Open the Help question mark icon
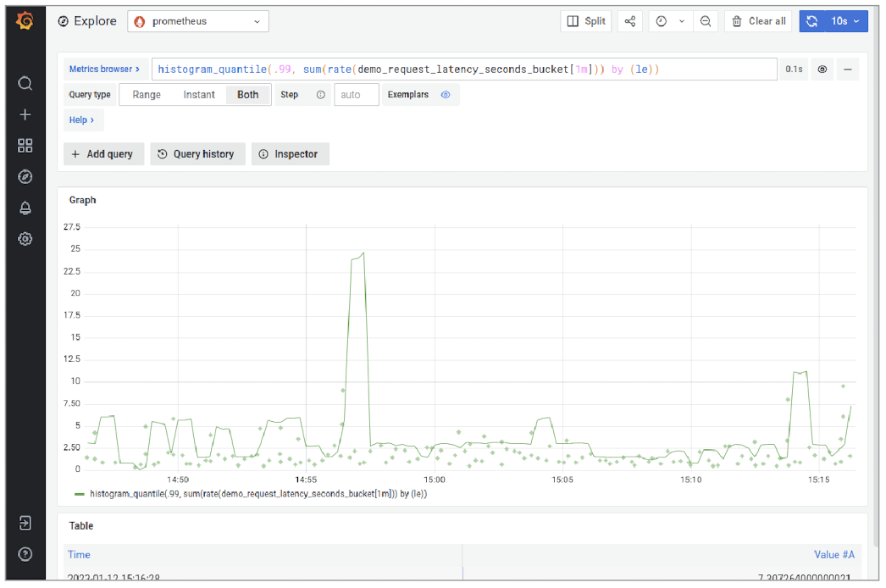 (25, 554)
